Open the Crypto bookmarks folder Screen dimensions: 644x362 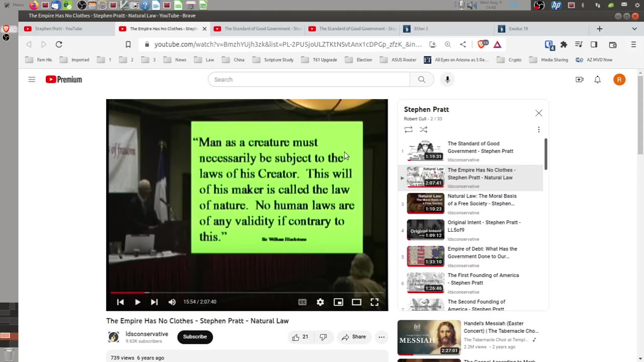point(509,60)
